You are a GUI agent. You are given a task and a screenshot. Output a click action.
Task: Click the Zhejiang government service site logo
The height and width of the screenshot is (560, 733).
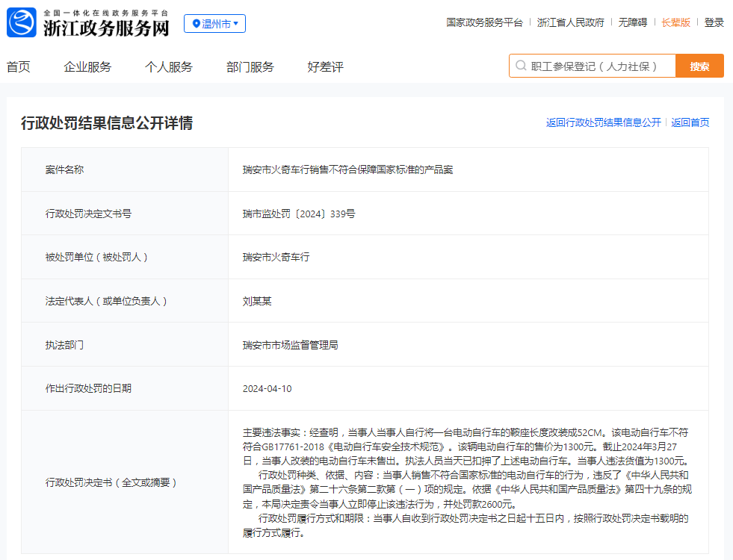tap(22, 23)
